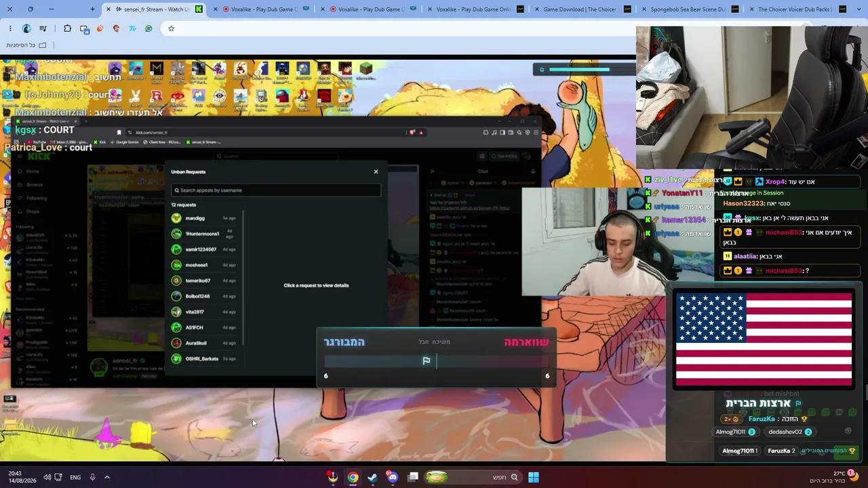
Task: Open tomeriko67's unban request
Action: 204,281
